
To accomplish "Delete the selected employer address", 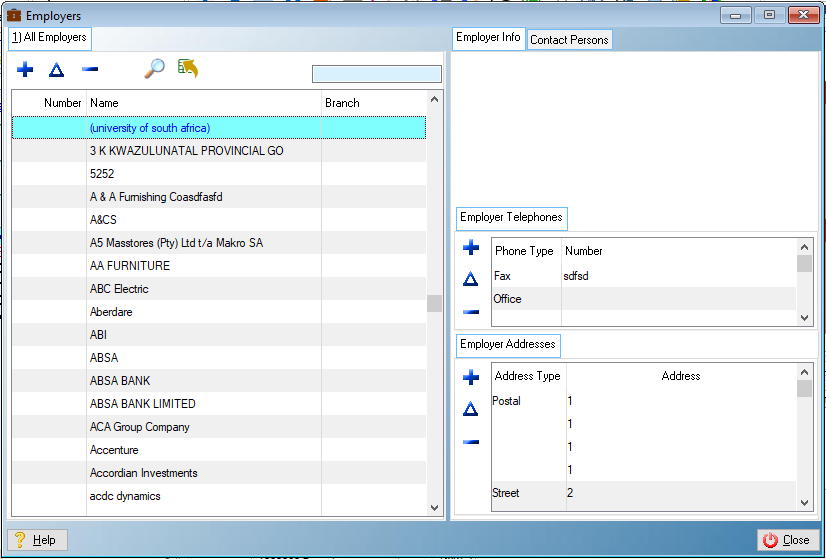I will (472, 442).
